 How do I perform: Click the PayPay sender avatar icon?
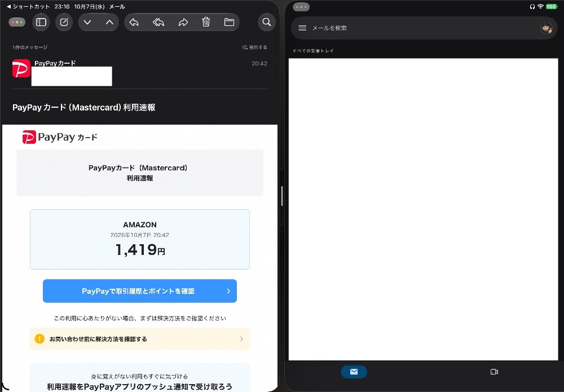click(21, 69)
